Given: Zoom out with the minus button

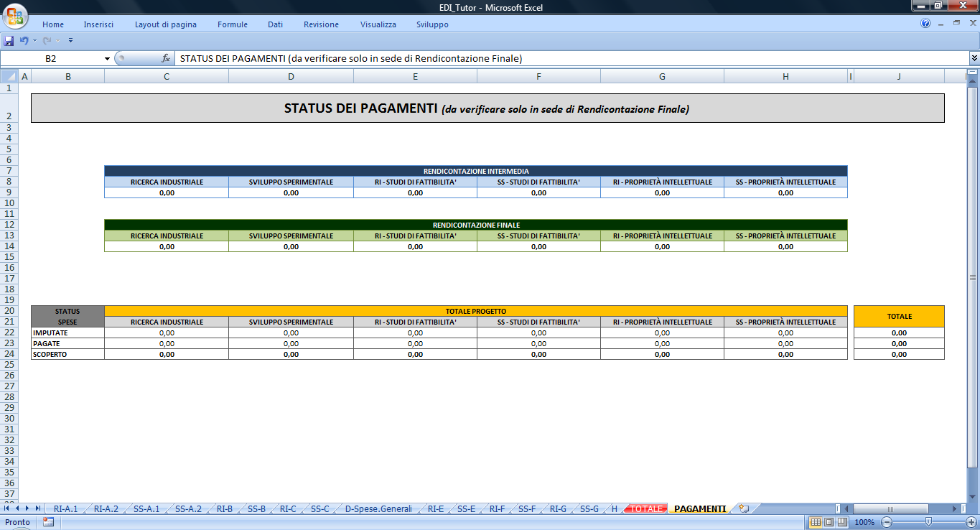Looking at the screenshot, I should point(887,522).
